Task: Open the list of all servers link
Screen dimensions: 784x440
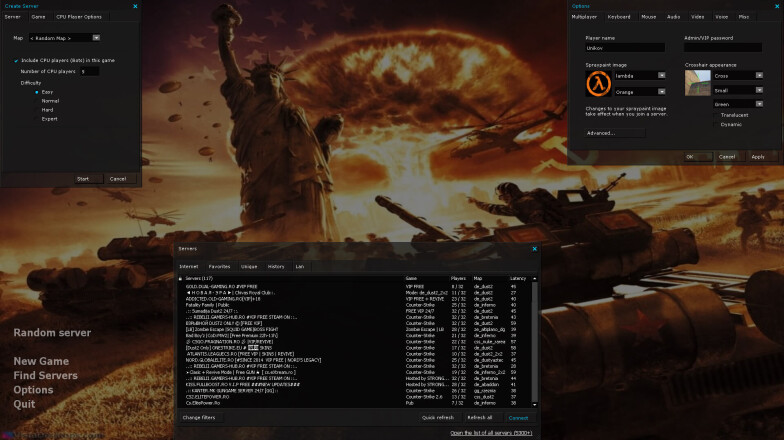Action: (491, 433)
